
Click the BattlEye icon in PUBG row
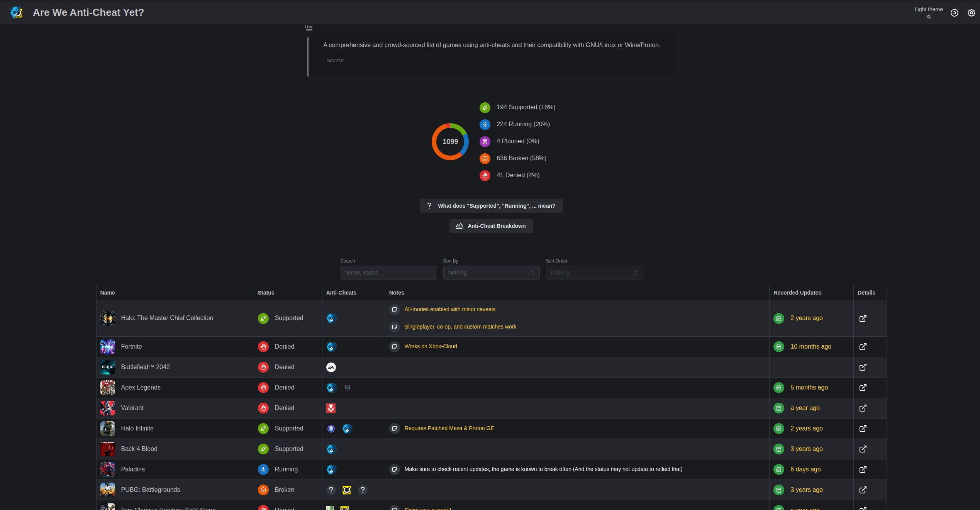[347, 490]
